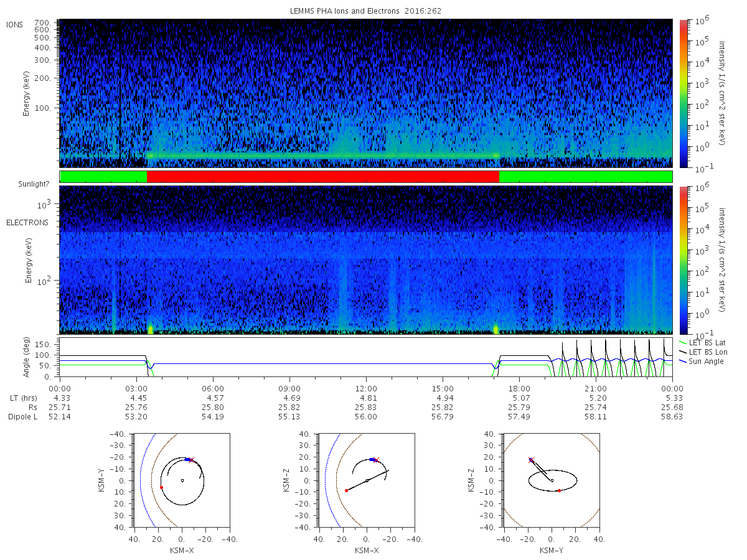Viewport: 747px width, 560px height.
Task: Click the red segment of the sunlight bar
Action: [x=323, y=177]
